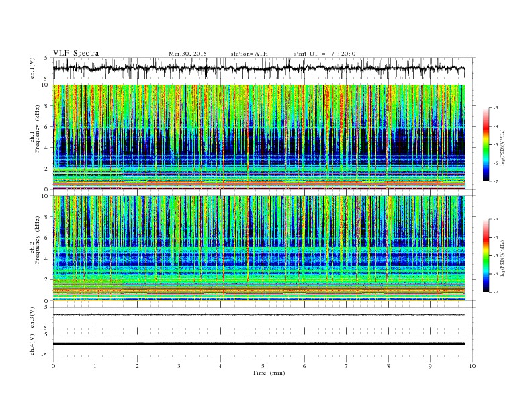Select the "start UT = 7 :20: 0" text
532x411 pixels.
click(x=324, y=54)
